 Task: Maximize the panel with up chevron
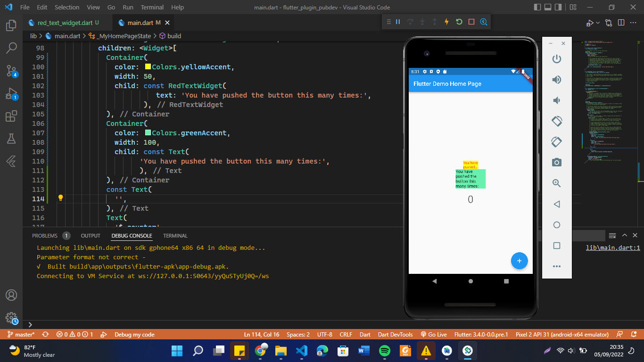click(x=624, y=235)
